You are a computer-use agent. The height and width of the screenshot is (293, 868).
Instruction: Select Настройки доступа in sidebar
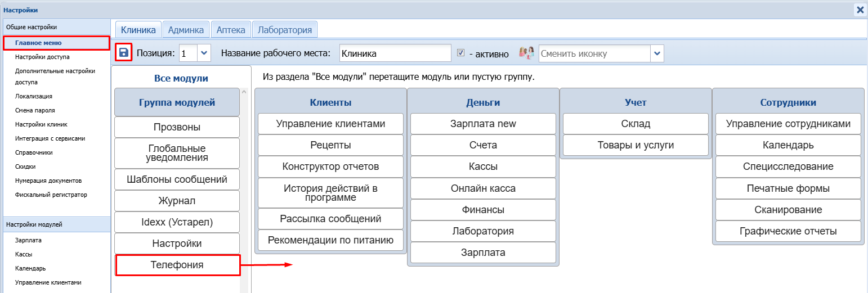43,57
